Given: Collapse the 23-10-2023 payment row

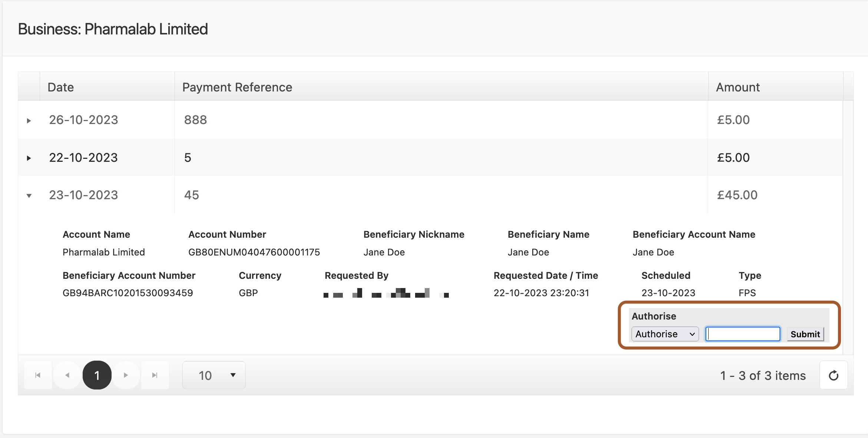Looking at the screenshot, I should coord(29,195).
